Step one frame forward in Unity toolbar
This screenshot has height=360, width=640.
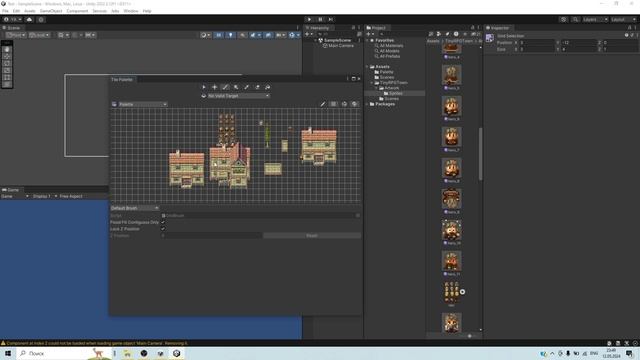coord(331,19)
